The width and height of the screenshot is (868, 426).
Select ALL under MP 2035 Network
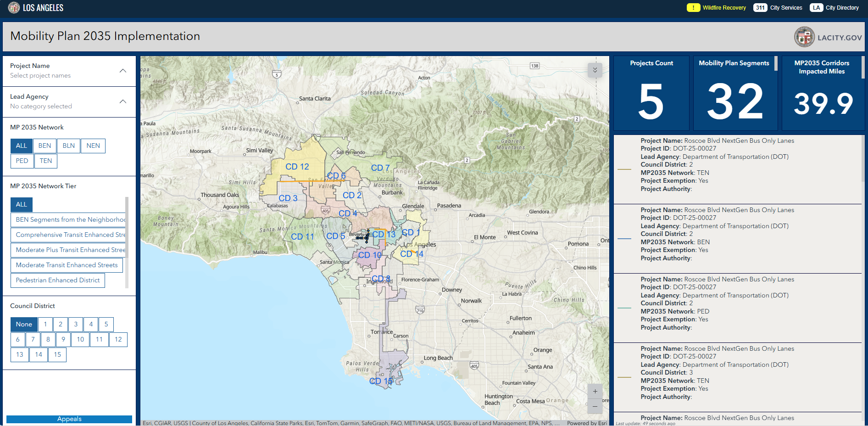click(x=22, y=146)
